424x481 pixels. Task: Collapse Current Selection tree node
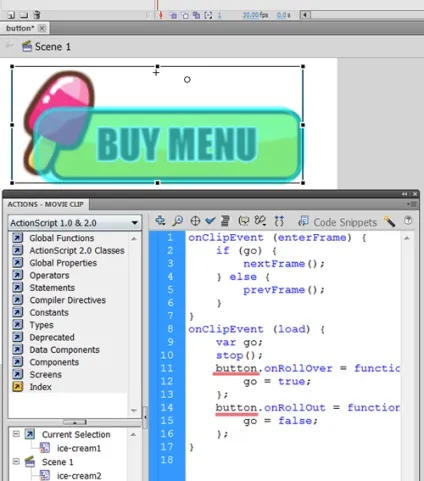[x=16, y=434]
